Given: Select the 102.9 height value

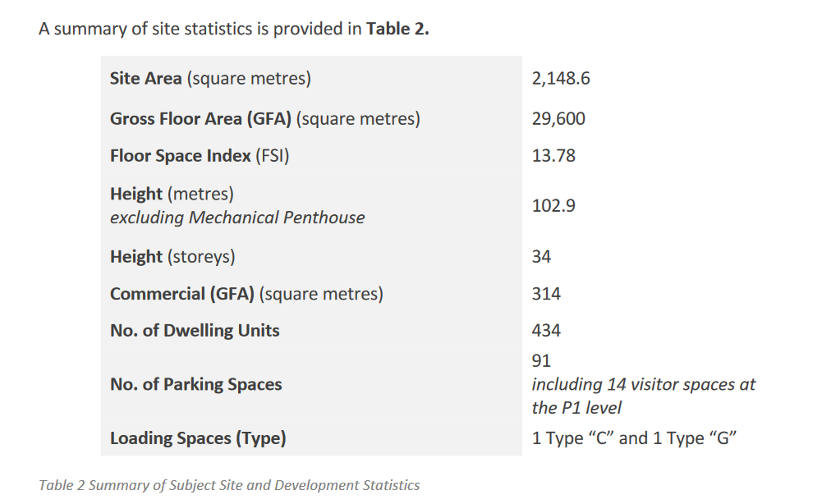Looking at the screenshot, I should coord(553,206).
